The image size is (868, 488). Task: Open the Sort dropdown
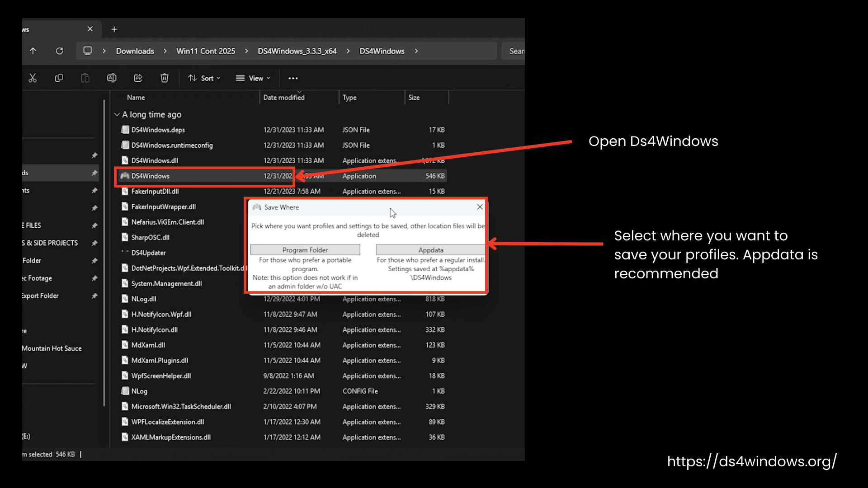pos(204,78)
